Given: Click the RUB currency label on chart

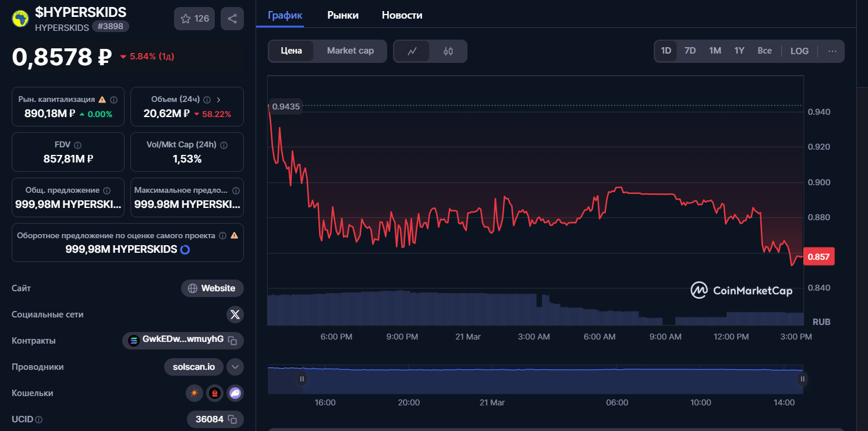Looking at the screenshot, I should 821,322.
